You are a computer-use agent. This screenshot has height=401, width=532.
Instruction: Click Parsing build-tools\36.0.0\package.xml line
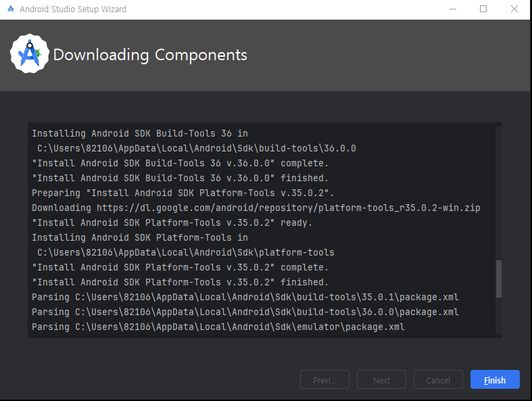point(245,312)
